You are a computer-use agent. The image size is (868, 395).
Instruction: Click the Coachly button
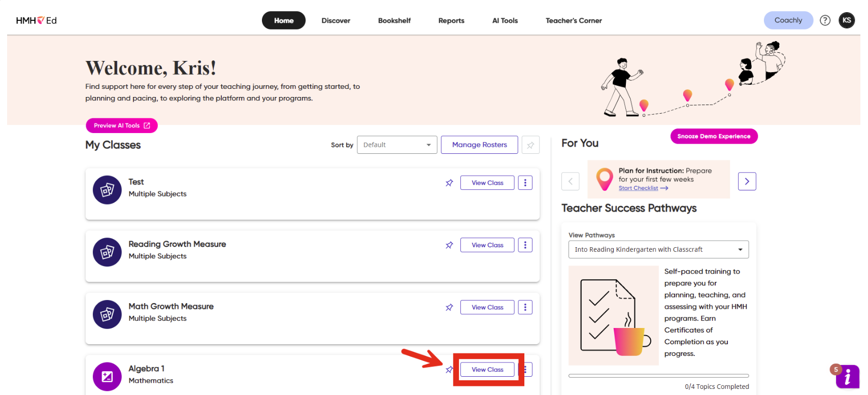(788, 20)
